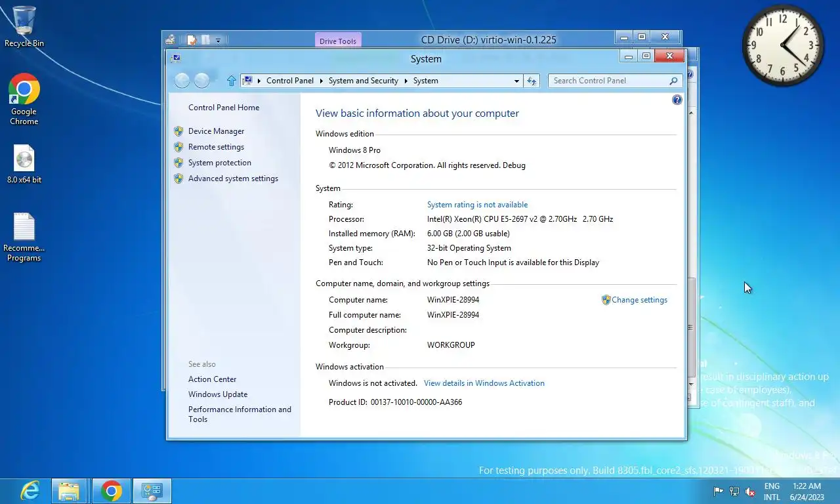Expand the Control Panel breadcrumb arrow

pyautogui.click(x=322, y=81)
